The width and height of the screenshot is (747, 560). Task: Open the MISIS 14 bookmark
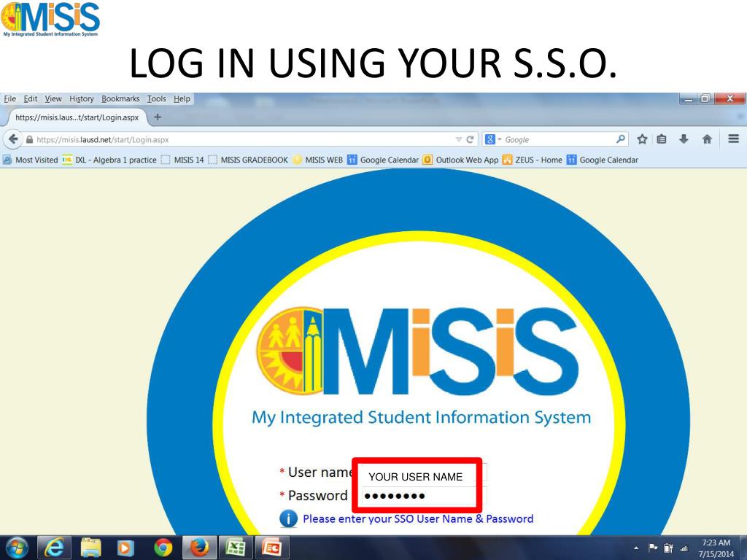pos(182,160)
